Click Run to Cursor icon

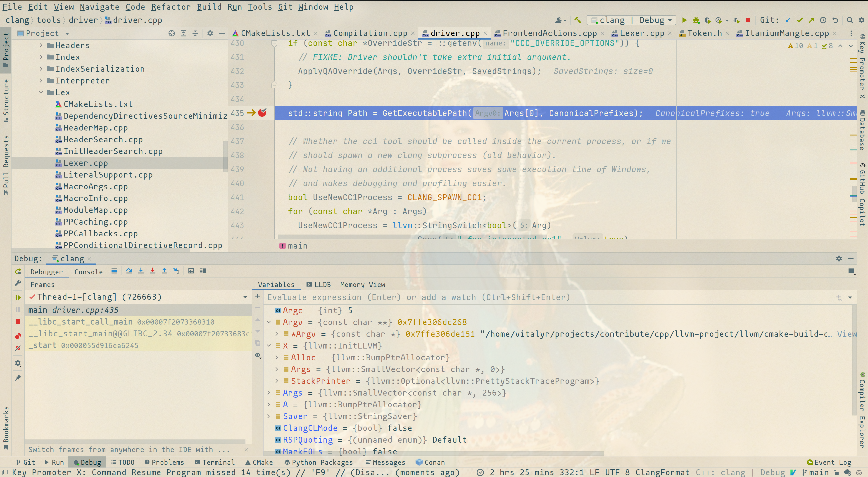[x=176, y=271]
